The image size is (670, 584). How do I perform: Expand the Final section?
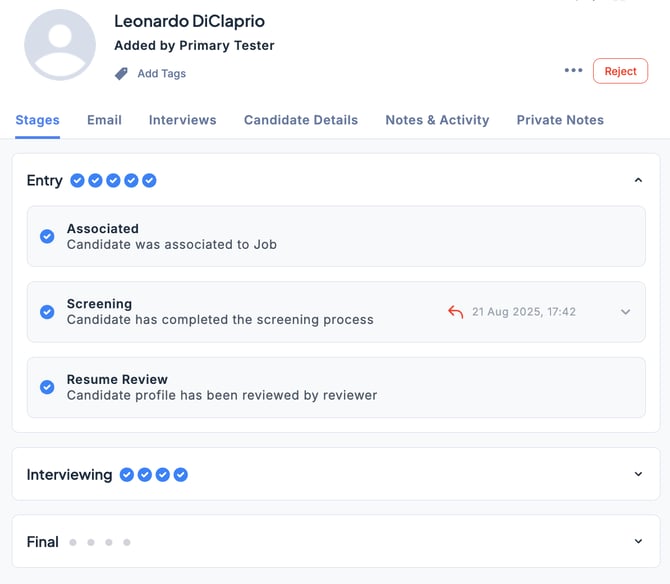(x=638, y=541)
